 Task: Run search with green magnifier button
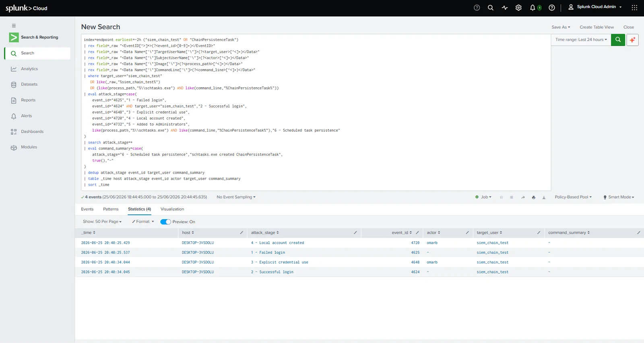(x=618, y=40)
